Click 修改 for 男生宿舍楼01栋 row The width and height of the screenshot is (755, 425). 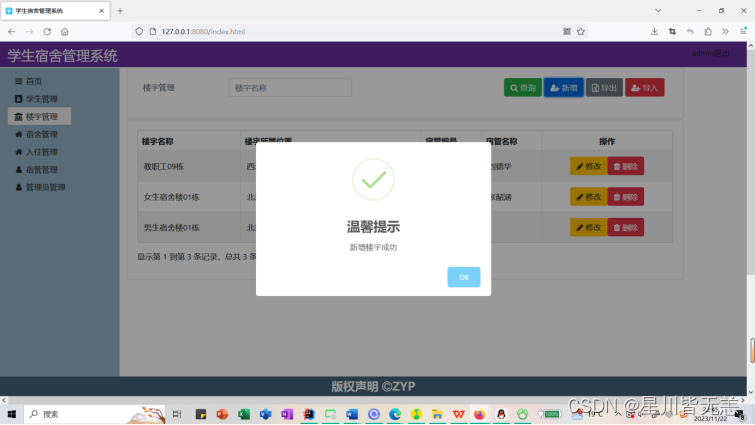[x=588, y=227]
